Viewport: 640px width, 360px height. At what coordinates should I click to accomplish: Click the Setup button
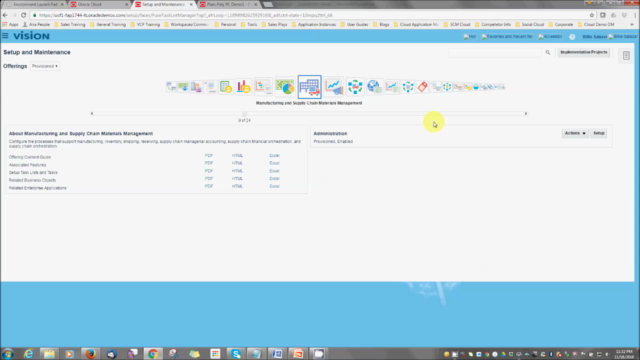click(x=599, y=133)
